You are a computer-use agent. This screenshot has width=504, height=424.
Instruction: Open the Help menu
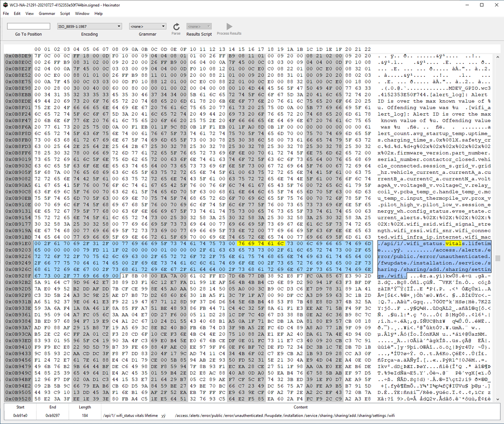click(98, 14)
